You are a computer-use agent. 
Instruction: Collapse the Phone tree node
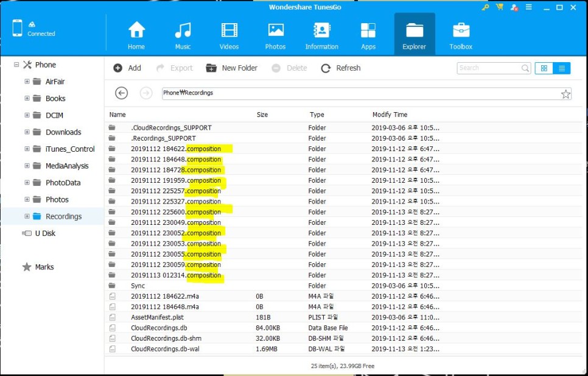16,65
